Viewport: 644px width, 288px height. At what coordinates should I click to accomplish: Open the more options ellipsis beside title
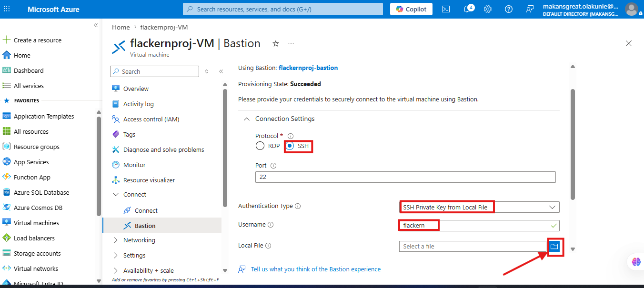click(x=291, y=43)
